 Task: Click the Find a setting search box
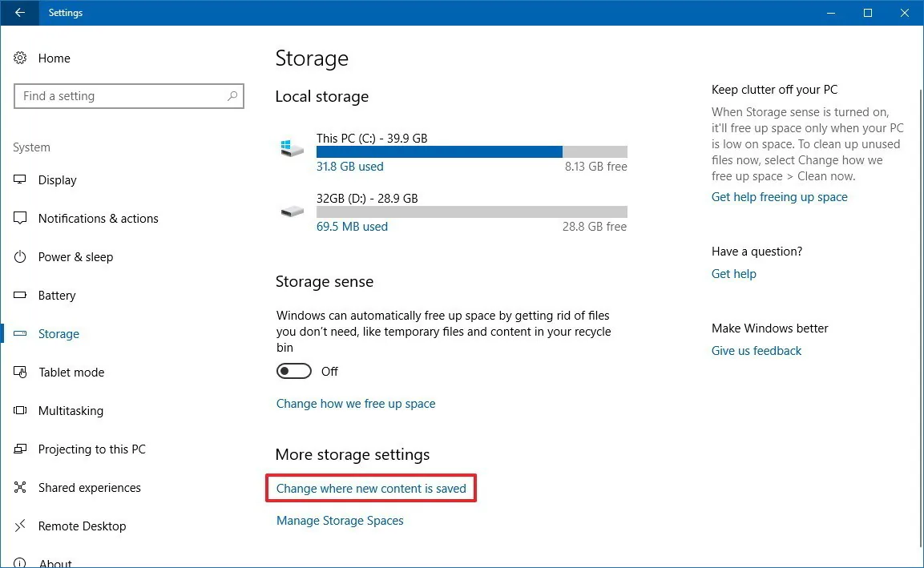(128, 96)
